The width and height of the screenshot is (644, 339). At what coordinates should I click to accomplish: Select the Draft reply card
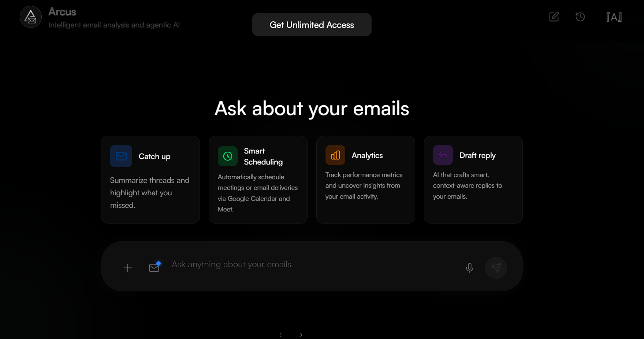[x=473, y=180]
